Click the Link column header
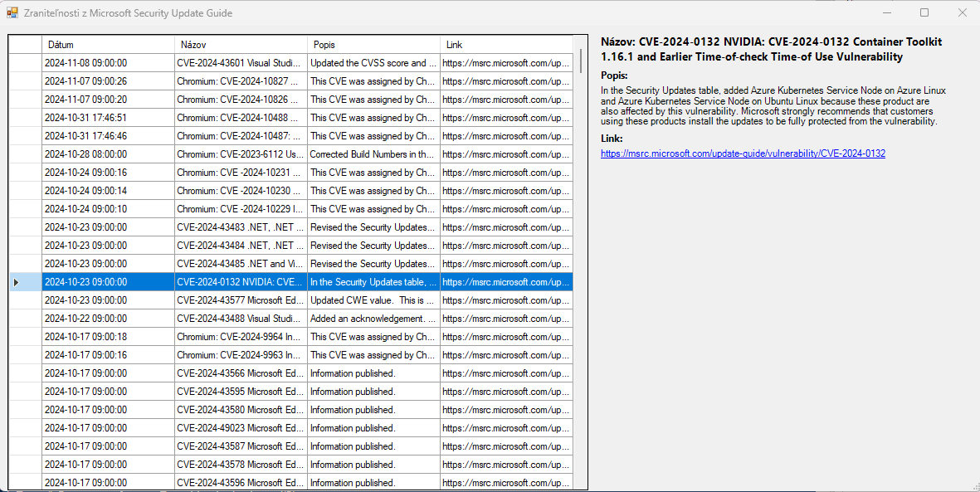The height and width of the screenshot is (492, 980). [x=505, y=45]
